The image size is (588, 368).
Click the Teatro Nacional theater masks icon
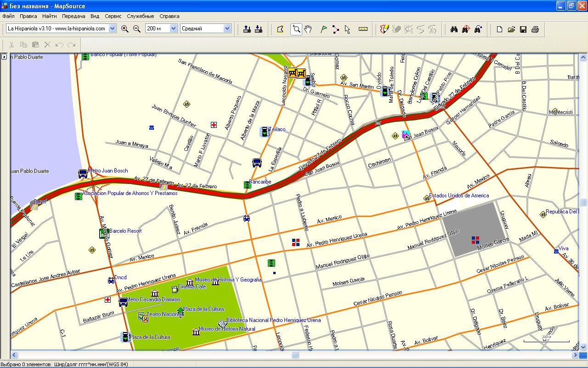tap(143, 316)
